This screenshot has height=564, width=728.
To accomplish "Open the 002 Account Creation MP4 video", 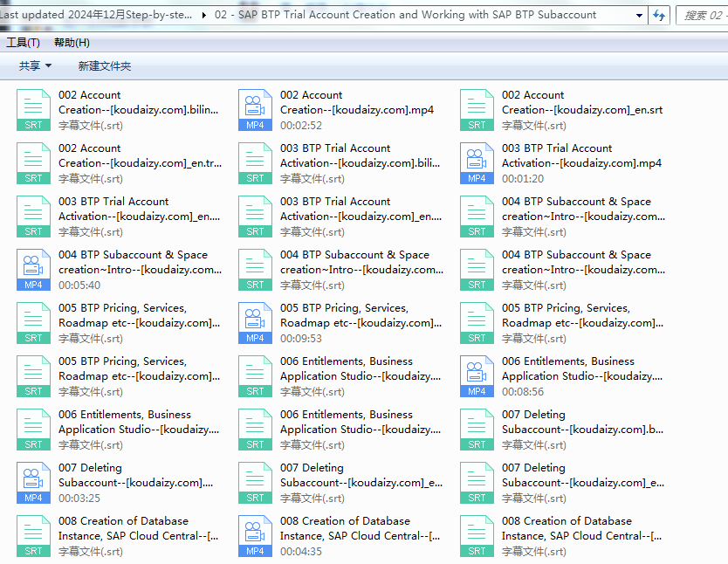I will pyautogui.click(x=255, y=110).
